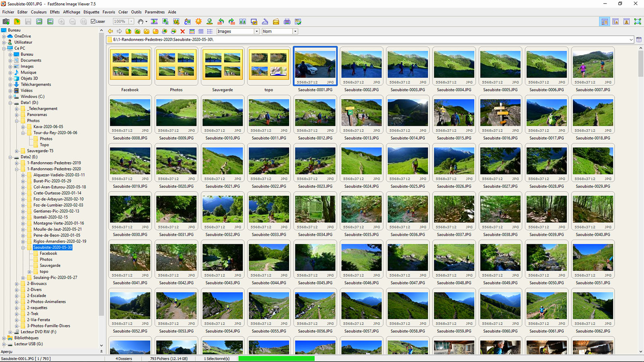The image size is (644, 362).
Task: Click the trash bin beside path bar
Action: [x=639, y=39]
